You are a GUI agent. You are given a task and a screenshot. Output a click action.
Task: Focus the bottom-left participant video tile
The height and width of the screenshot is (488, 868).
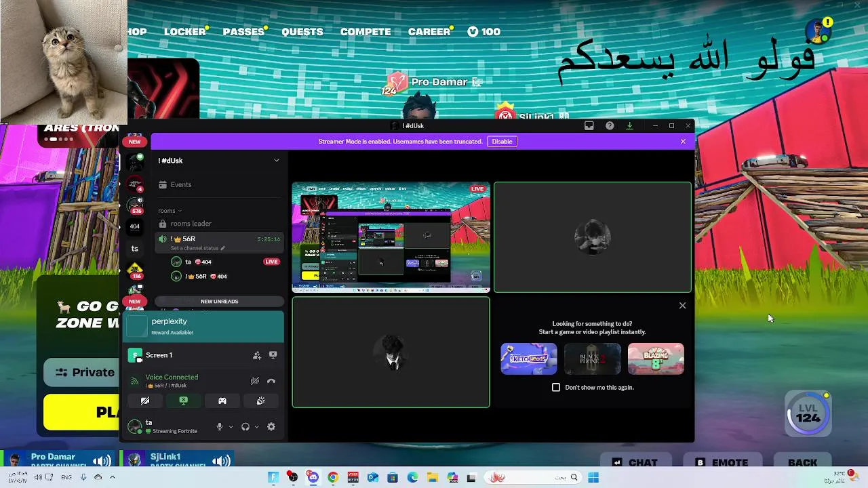coord(391,352)
